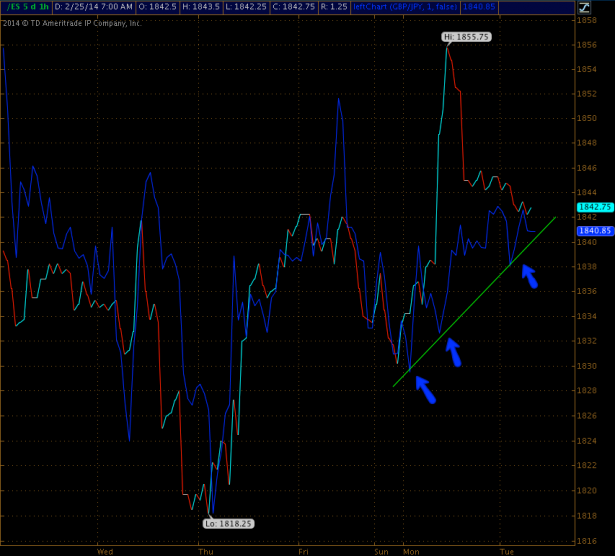Image resolution: width=615 pixels, height=556 pixels.
Task: Click the low value L: 1842.25
Action: (x=246, y=7)
